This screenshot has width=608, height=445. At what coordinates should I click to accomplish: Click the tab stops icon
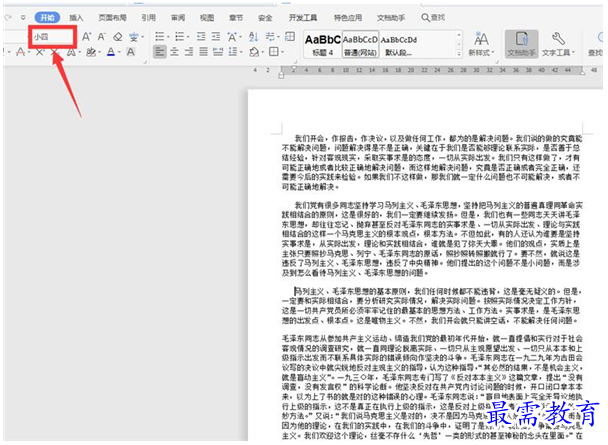tap(290, 36)
